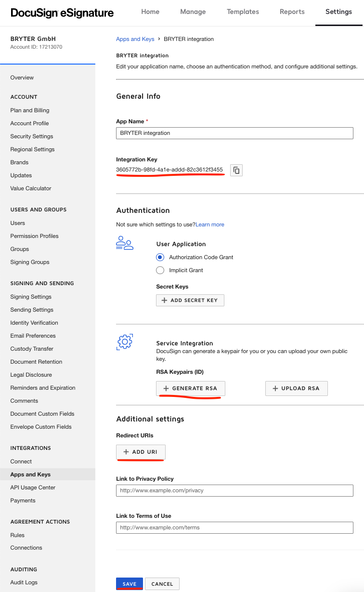The height and width of the screenshot is (592, 364).
Task: Follow the Learn more link
Action: [x=210, y=224]
